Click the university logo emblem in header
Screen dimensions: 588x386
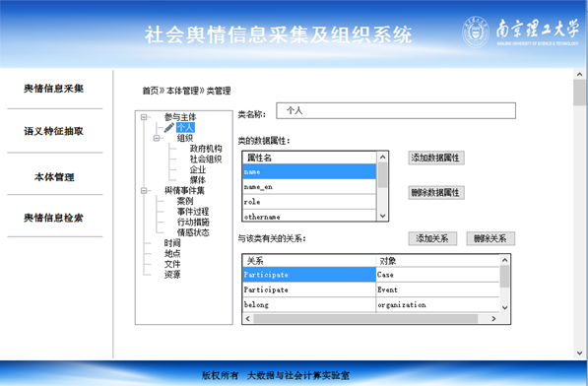point(476,32)
